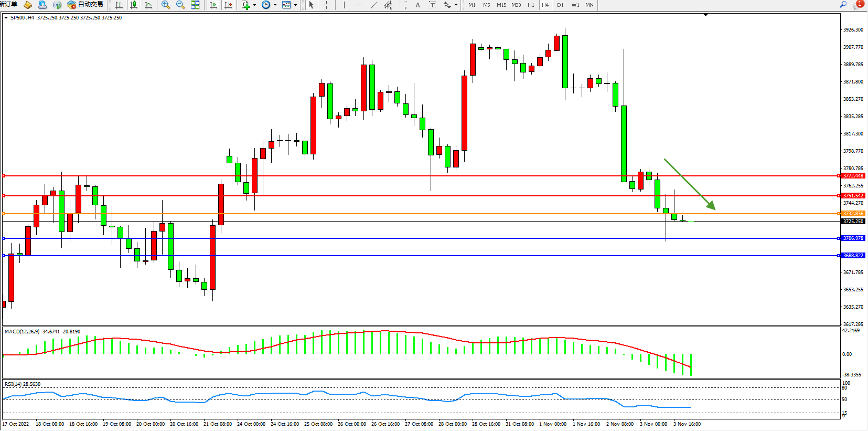Expand the templates dropdown arrow

pyautogui.click(x=295, y=5)
